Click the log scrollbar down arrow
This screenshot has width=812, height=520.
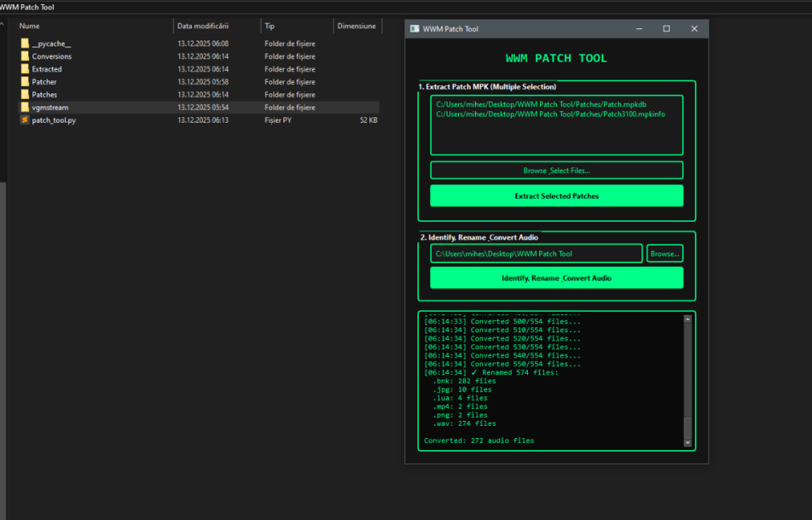(x=688, y=443)
